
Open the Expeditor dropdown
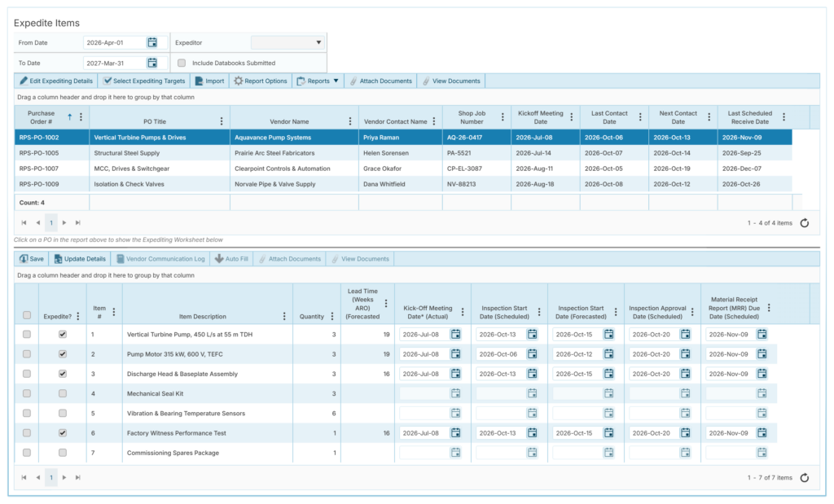(x=288, y=42)
